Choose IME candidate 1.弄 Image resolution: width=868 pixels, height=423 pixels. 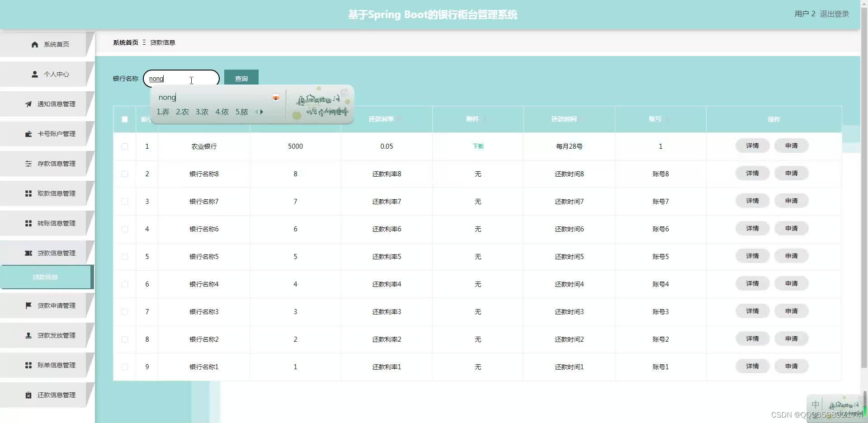(x=163, y=112)
